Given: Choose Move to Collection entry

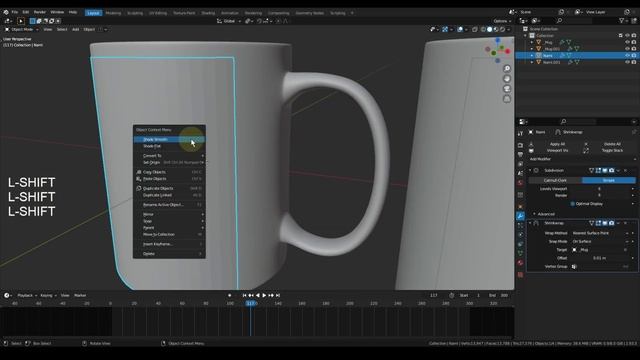Looking at the screenshot, I should pos(169,235).
